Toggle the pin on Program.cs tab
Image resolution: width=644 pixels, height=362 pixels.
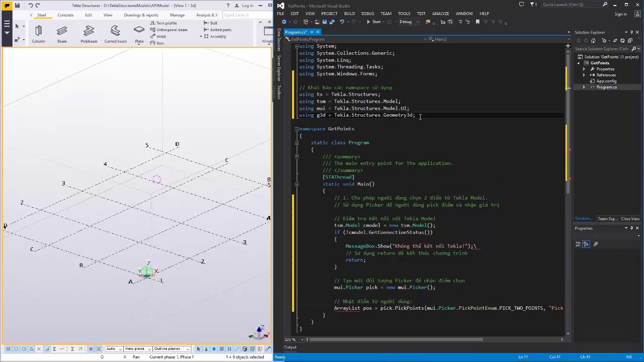click(311, 32)
